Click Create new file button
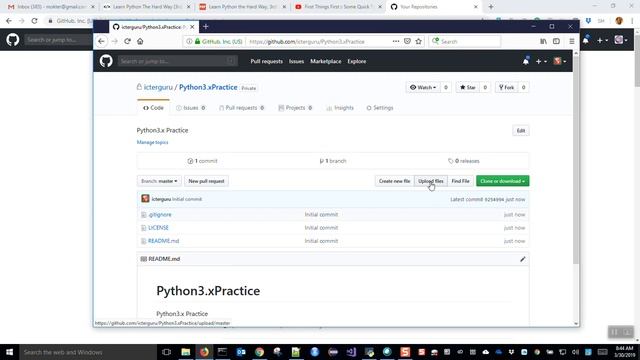Image resolution: width=640 pixels, height=360 pixels. [x=394, y=181]
